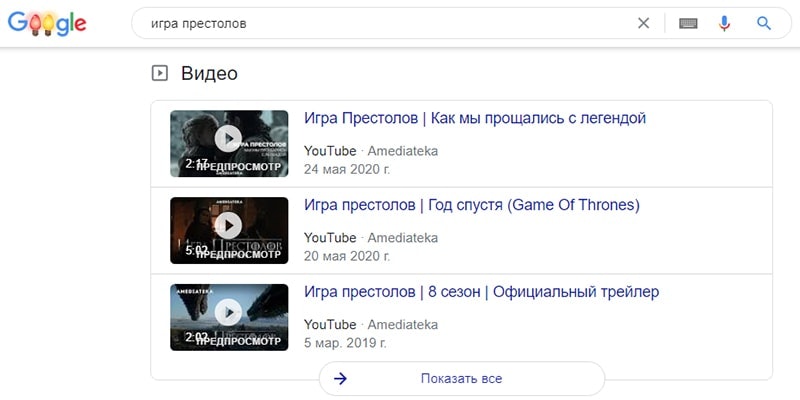Click YouTube source in the 24 мая result
Viewport: 800px width, 400px height.
coord(330,151)
